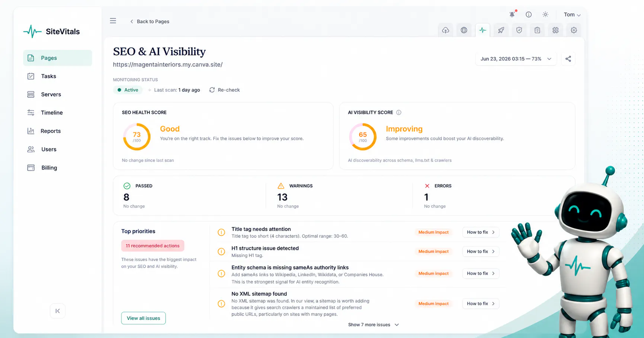The image size is (644, 338).
Task: Click the info icon beside AI Visibility Score
Action: click(x=399, y=112)
